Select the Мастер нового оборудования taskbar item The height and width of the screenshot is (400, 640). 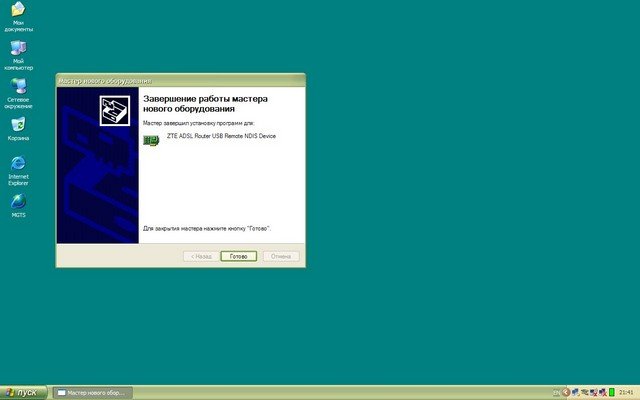(x=91, y=392)
